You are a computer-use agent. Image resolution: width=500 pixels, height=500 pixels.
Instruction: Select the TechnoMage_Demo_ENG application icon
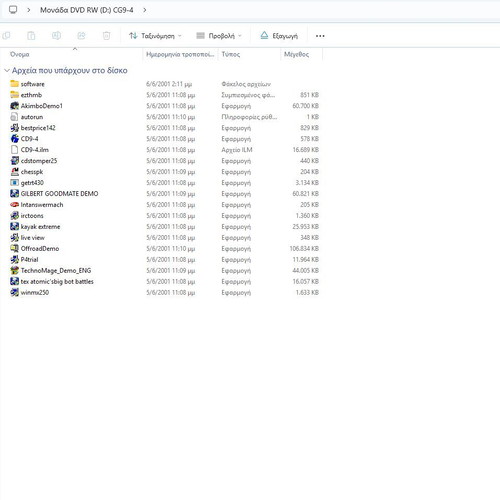point(14,270)
